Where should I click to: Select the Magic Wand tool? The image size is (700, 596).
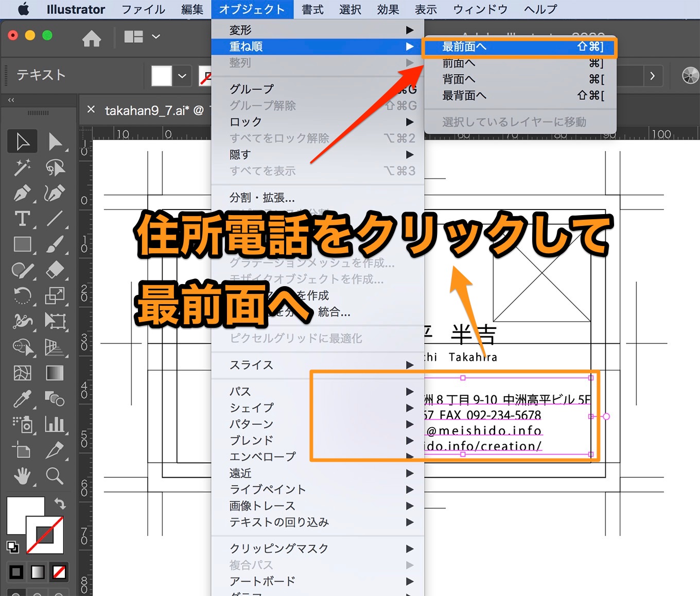pyautogui.click(x=22, y=167)
